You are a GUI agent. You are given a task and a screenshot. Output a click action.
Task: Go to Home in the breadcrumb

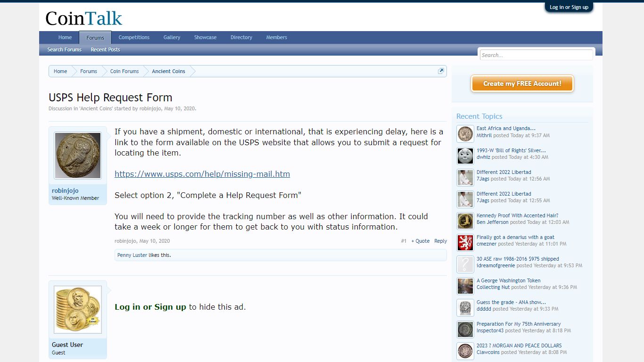point(60,71)
